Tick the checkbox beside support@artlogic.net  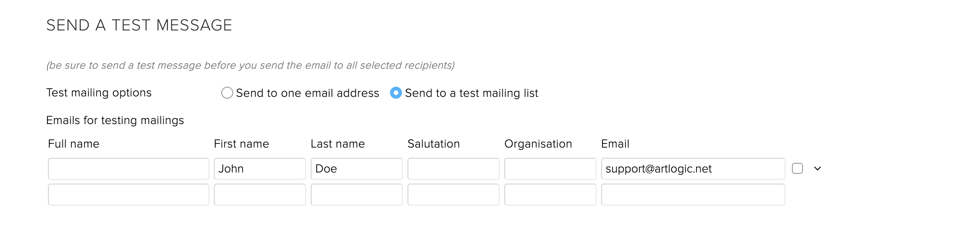point(797,169)
